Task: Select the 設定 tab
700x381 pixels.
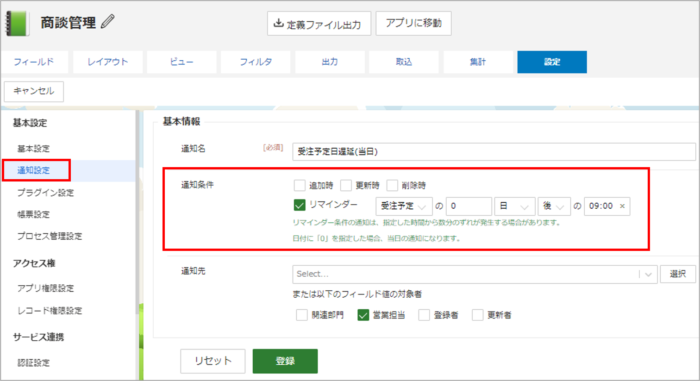Action: point(552,62)
